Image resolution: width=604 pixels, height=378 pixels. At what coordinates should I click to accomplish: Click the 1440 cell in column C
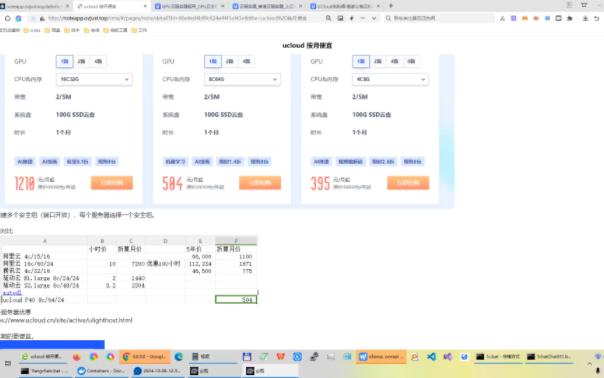pos(131,278)
